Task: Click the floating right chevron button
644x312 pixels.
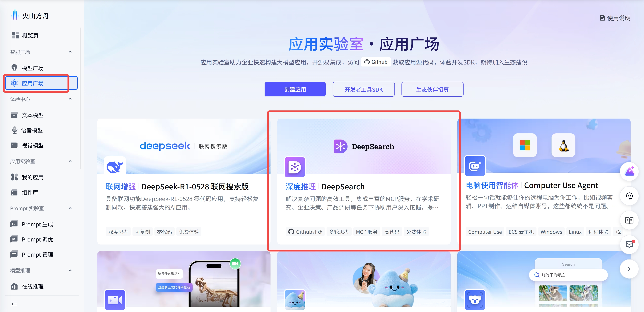Action: click(629, 269)
